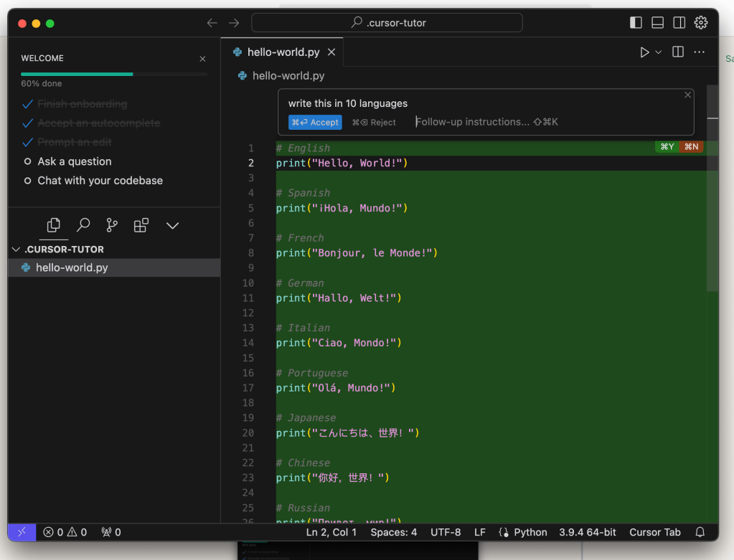Close the hello-world.py tab
This screenshot has width=734, height=560.
tap(331, 52)
